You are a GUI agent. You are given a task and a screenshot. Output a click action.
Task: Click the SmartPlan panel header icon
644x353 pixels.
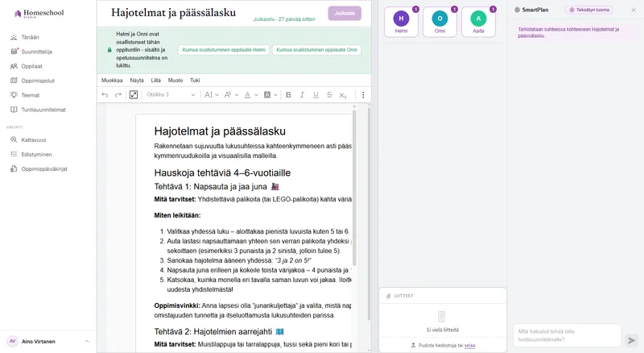tap(517, 10)
